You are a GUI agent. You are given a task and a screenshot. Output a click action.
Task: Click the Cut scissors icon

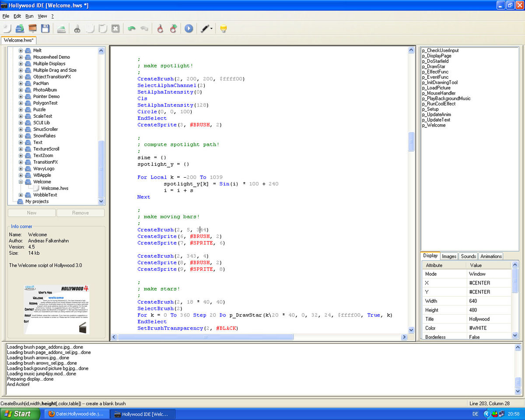(x=77, y=29)
